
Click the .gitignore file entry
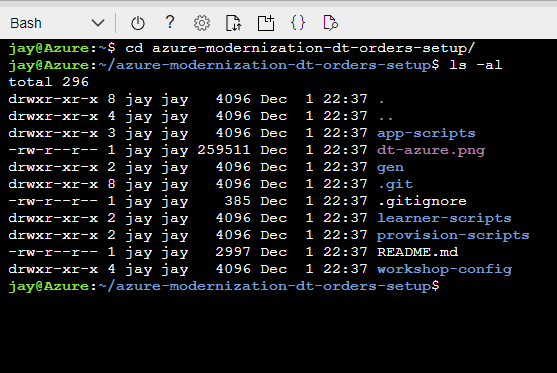click(x=422, y=201)
